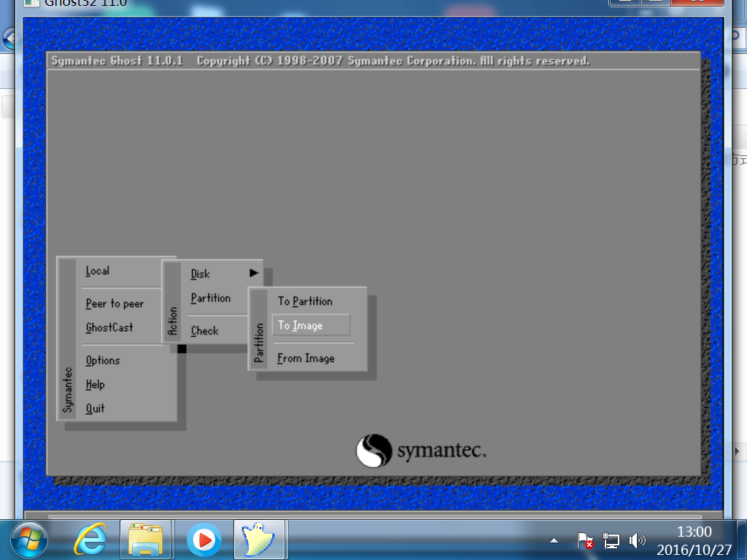The image size is (747, 560).
Task: Open the network status tray icon
Action: (611, 540)
